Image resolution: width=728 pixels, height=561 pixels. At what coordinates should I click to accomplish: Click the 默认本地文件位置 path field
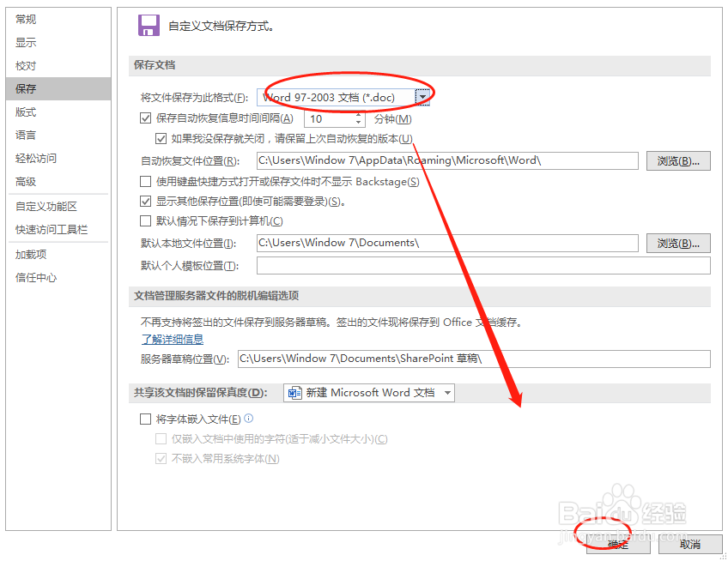tap(447, 243)
